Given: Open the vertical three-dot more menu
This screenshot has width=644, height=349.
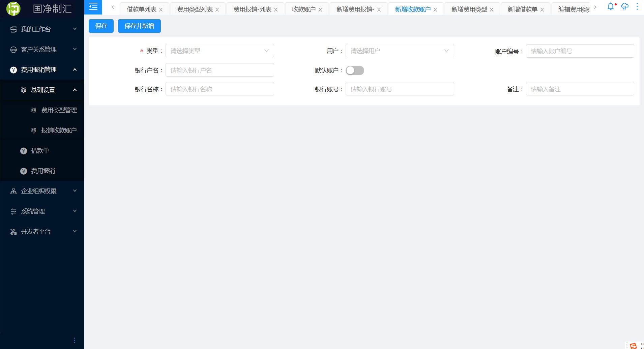Looking at the screenshot, I should point(637,7).
